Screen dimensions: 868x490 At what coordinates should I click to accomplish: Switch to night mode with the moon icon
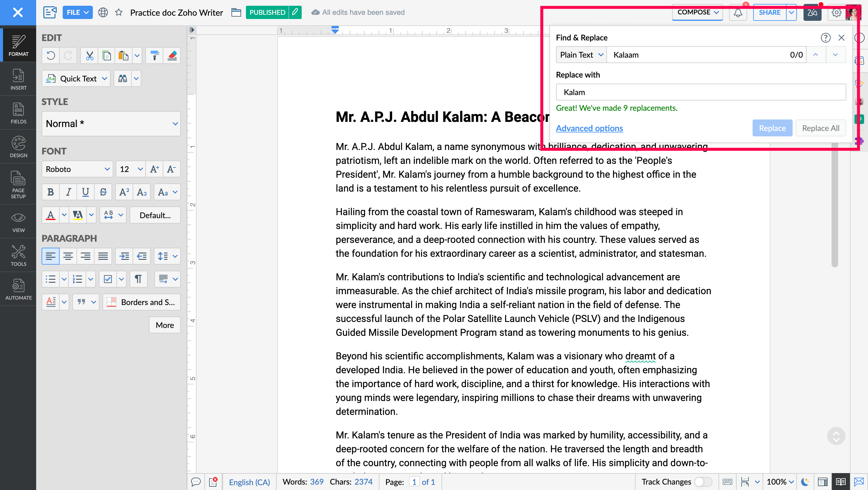[805, 482]
